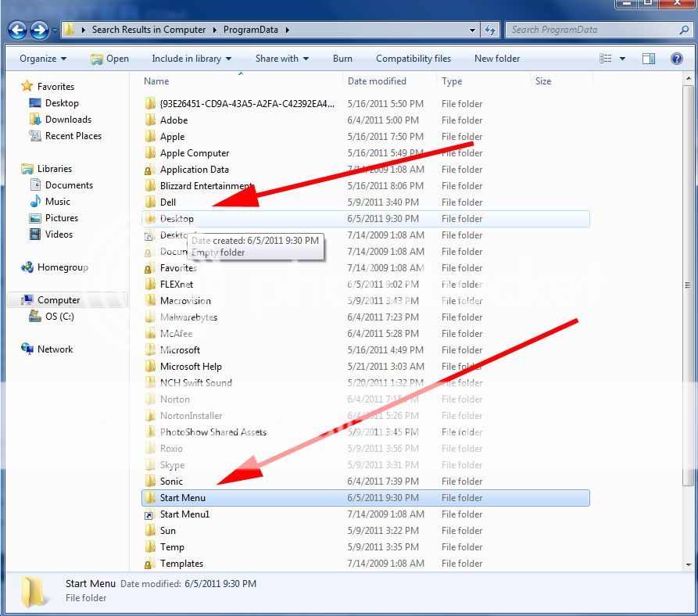This screenshot has height=616, width=698.
Task: Click the Dell folder icon
Action: coord(150,202)
